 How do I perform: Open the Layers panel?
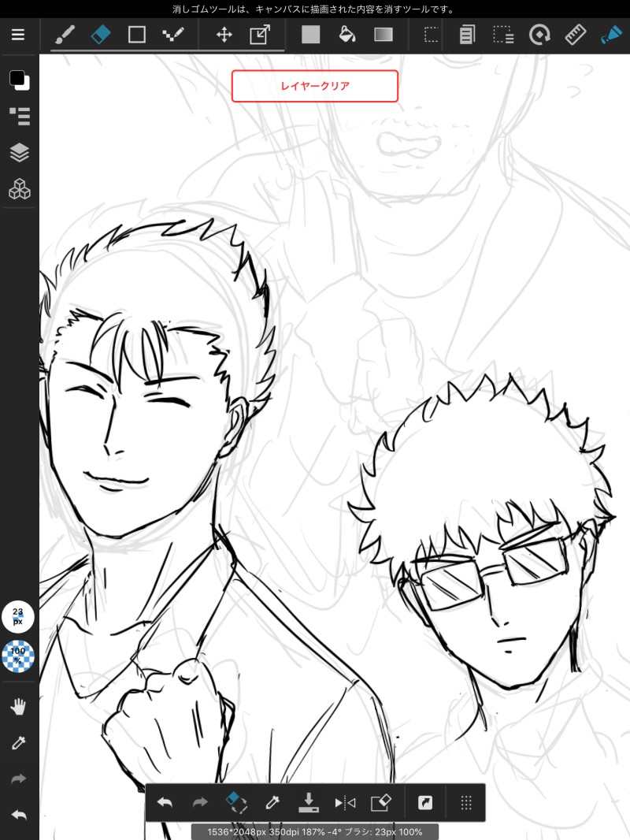click(x=19, y=152)
